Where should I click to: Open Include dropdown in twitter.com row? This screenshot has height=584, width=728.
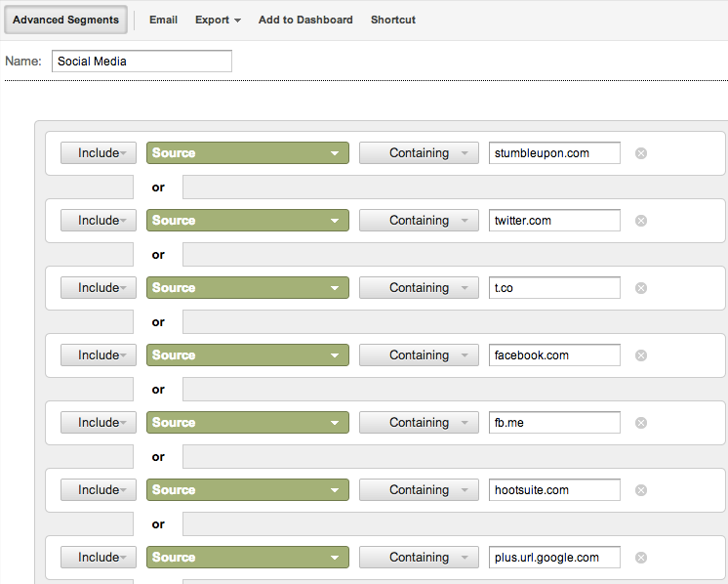point(99,220)
